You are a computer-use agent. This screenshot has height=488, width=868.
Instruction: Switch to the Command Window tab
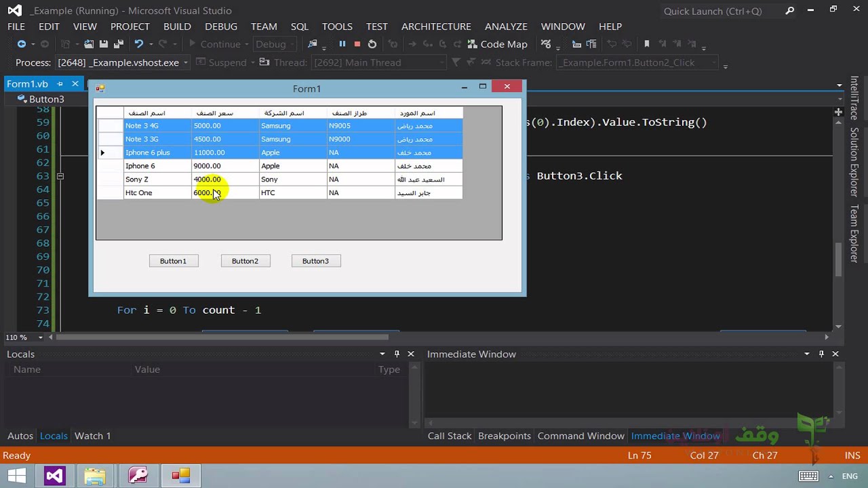coord(581,436)
